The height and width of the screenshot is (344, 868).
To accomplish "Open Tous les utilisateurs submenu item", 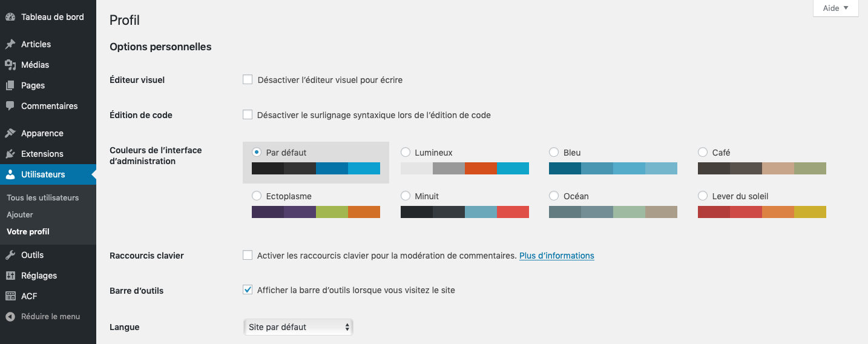I will coord(43,197).
